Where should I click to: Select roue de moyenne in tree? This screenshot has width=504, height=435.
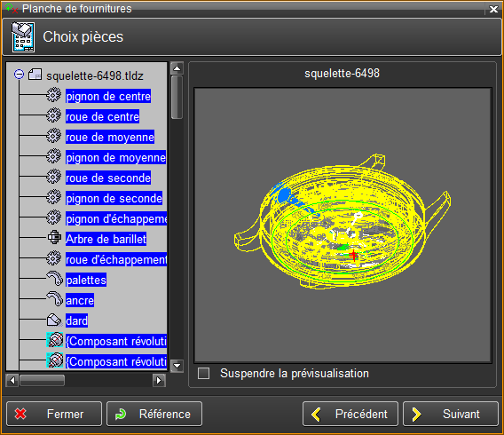110,137
